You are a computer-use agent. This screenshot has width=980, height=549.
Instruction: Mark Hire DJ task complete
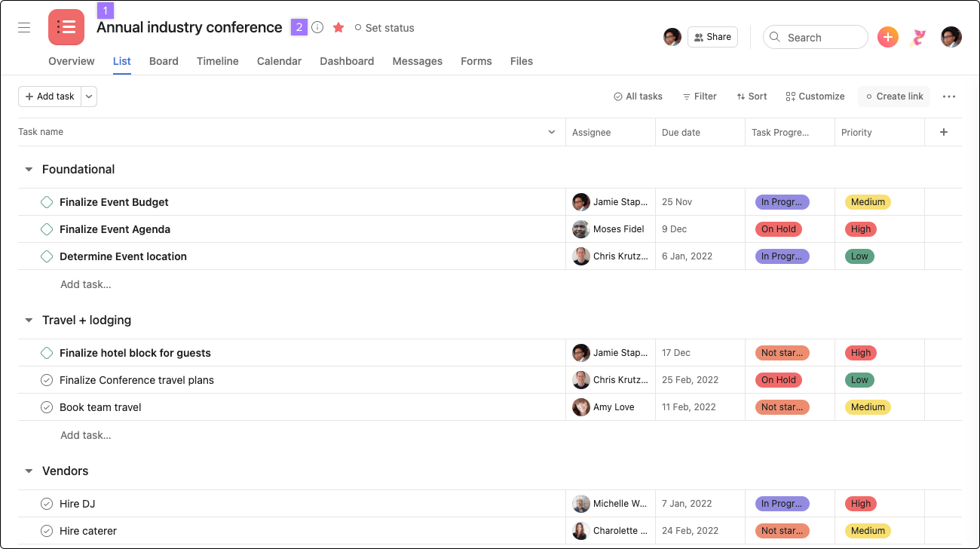click(47, 504)
